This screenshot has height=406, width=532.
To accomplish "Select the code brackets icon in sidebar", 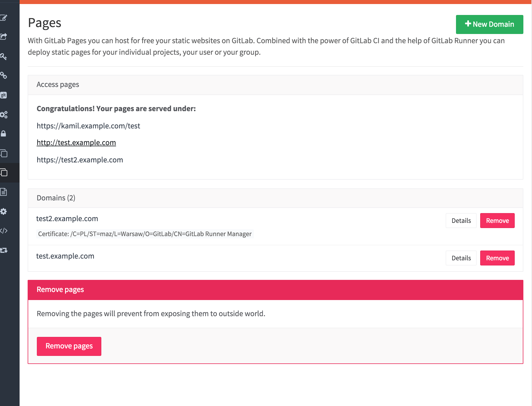I will [x=4, y=231].
